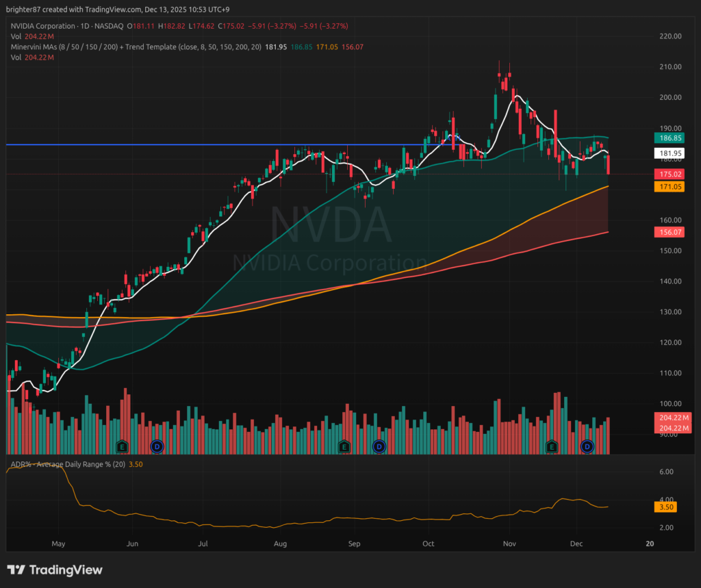Click the Jul label on time axis
This screenshot has height=588, width=701.
click(x=203, y=544)
